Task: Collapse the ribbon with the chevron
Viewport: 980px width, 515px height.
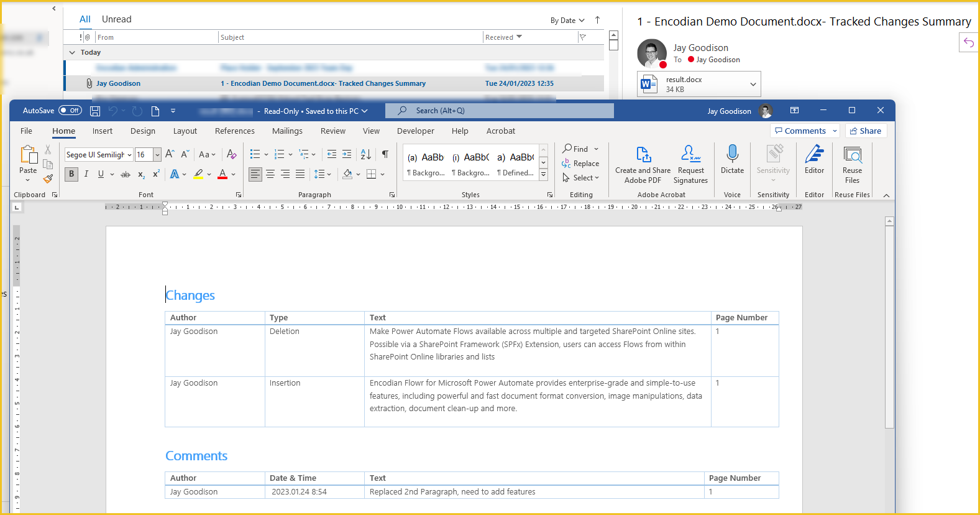Action: tap(886, 195)
